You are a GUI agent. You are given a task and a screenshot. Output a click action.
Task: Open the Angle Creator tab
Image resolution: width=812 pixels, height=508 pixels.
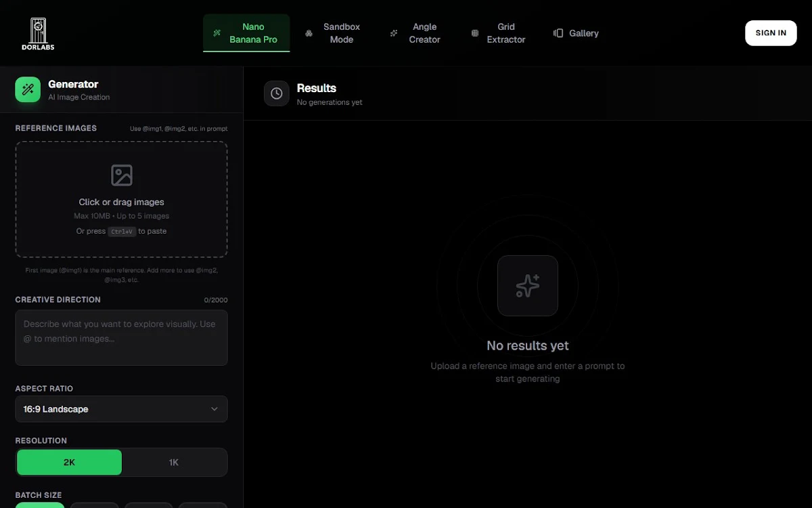416,33
